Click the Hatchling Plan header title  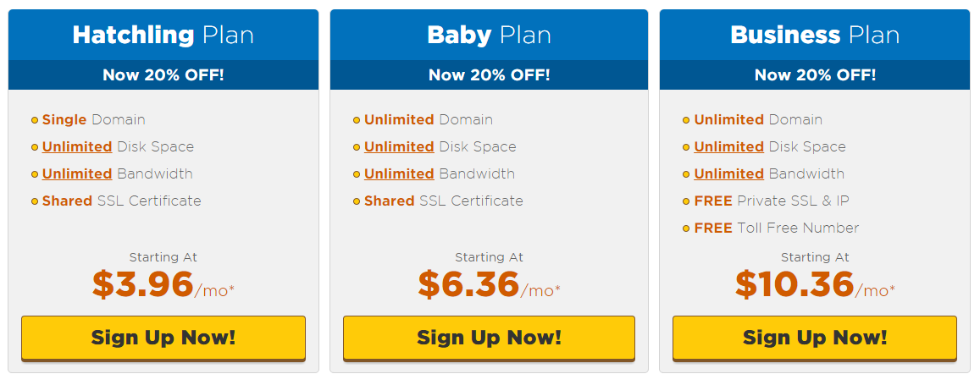163,35
